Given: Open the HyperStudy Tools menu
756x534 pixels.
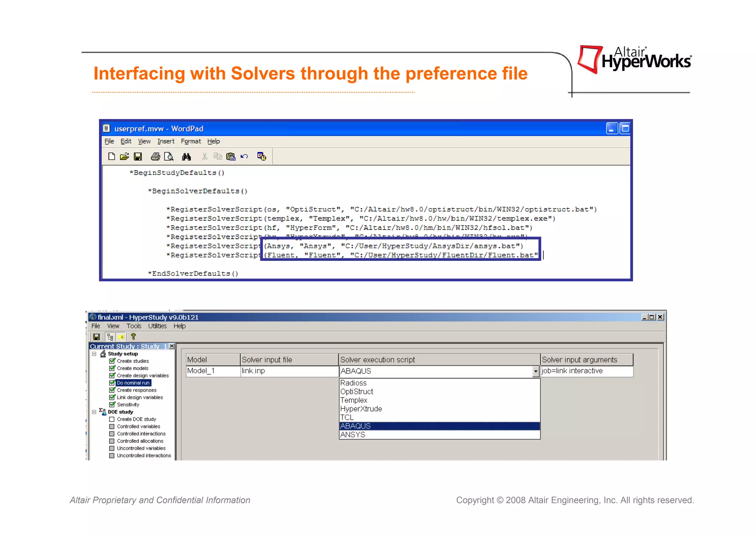Looking at the screenshot, I should tap(134, 326).
